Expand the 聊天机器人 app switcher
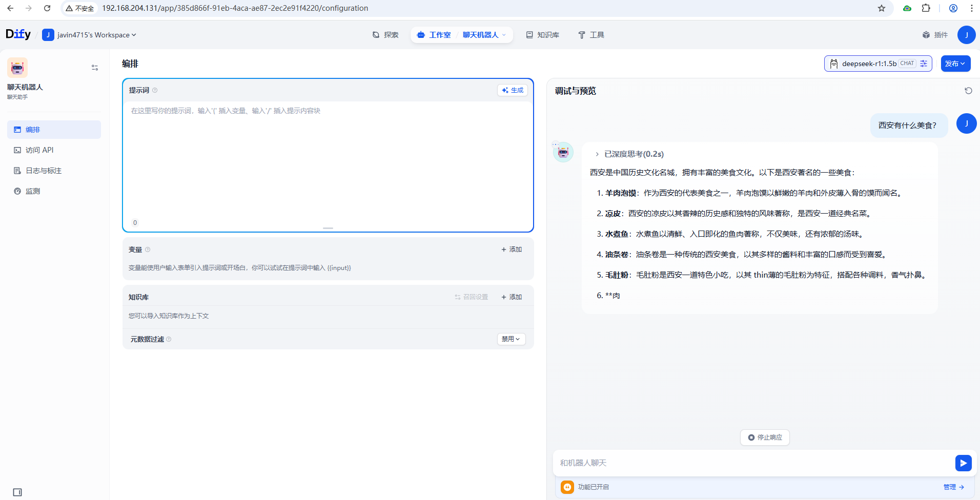 pyautogui.click(x=484, y=35)
